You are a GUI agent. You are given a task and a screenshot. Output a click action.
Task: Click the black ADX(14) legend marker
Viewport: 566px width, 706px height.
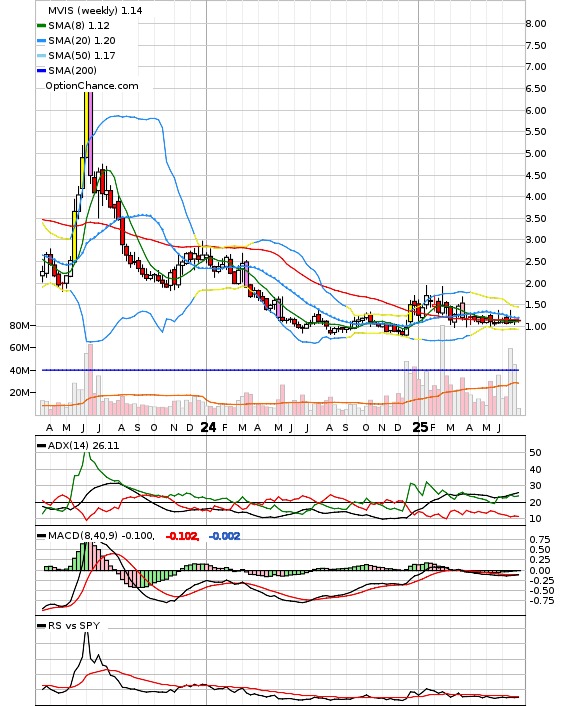click(41, 445)
